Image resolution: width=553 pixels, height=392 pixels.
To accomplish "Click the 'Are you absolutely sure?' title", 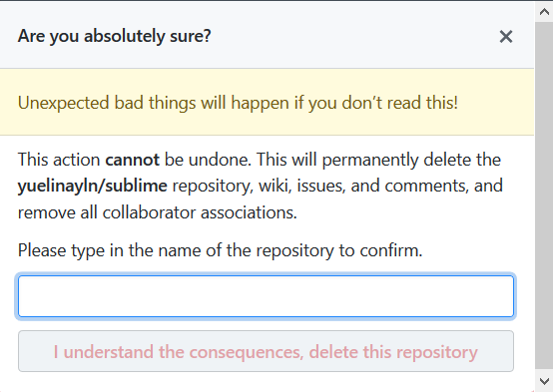I will click(114, 36).
